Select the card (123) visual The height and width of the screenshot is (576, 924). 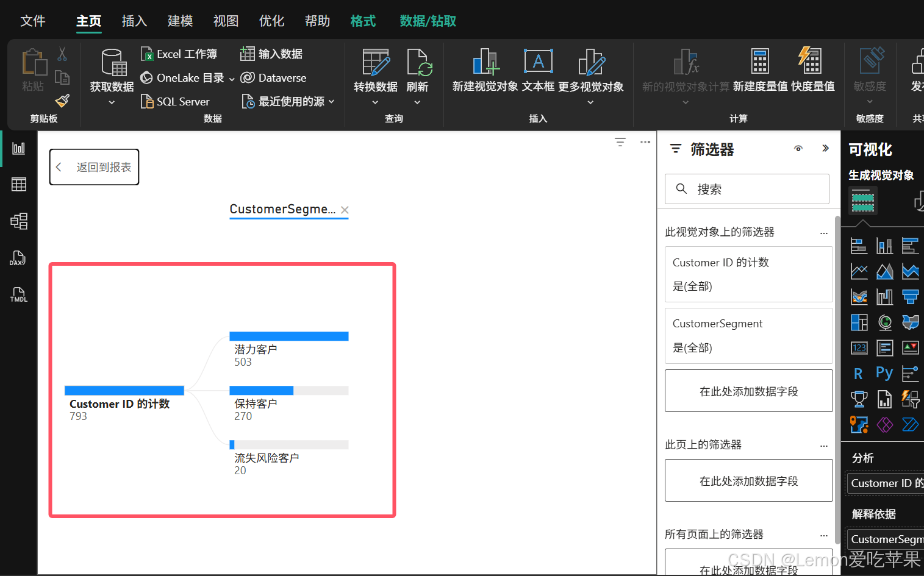coord(859,347)
